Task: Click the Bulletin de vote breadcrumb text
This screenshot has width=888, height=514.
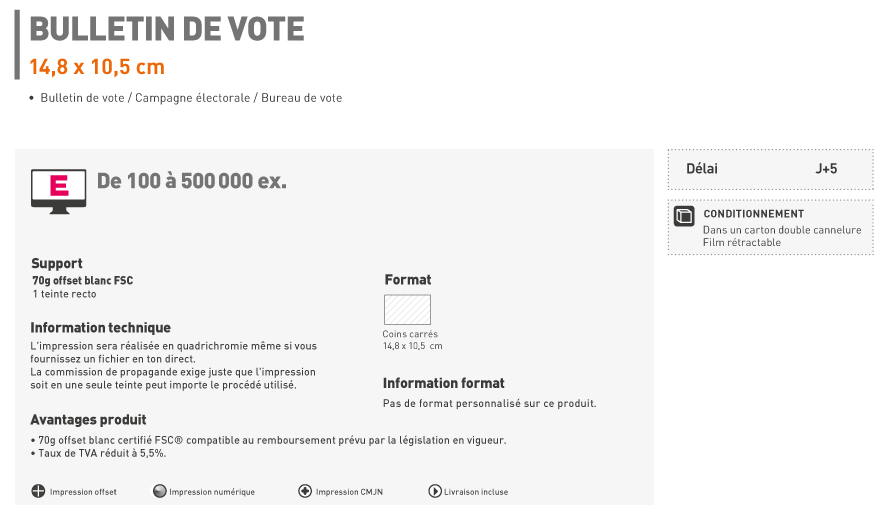Action: point(82,98)
